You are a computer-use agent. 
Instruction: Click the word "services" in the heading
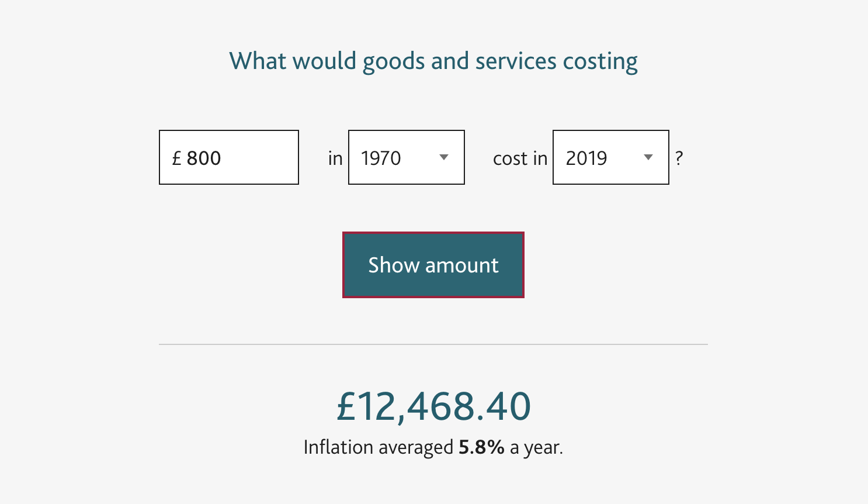pyautogui.click(x=516, y=61)
